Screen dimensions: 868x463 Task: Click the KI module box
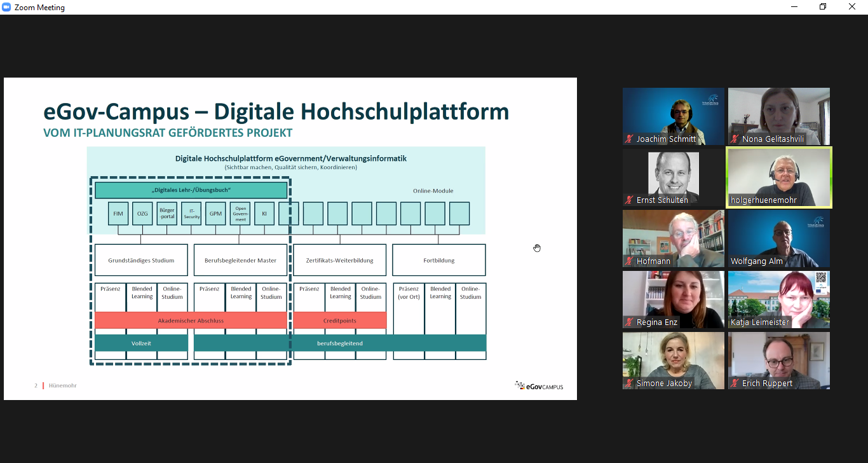[x=264, y=214]
